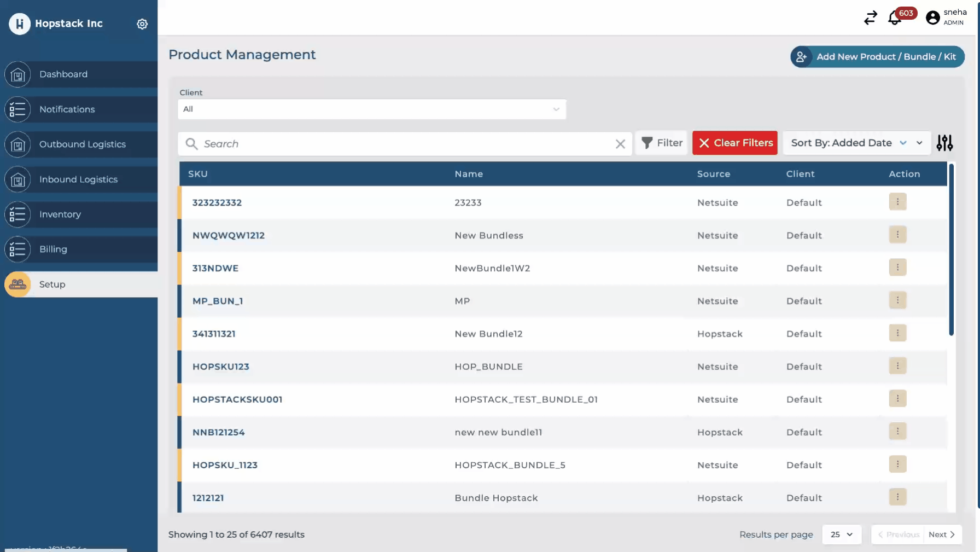The width and height of the screenshot is (980, 552).
Task: Click into the Search input field
Action: point(405,144)
